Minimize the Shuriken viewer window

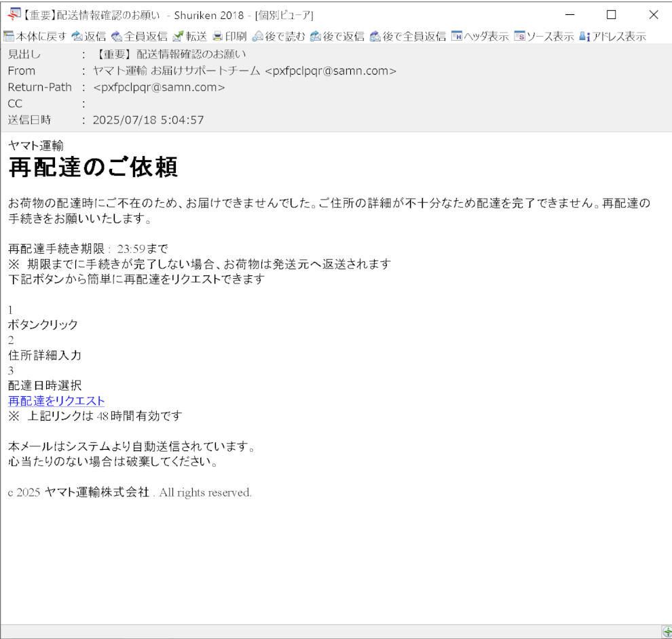coord(570,14)
